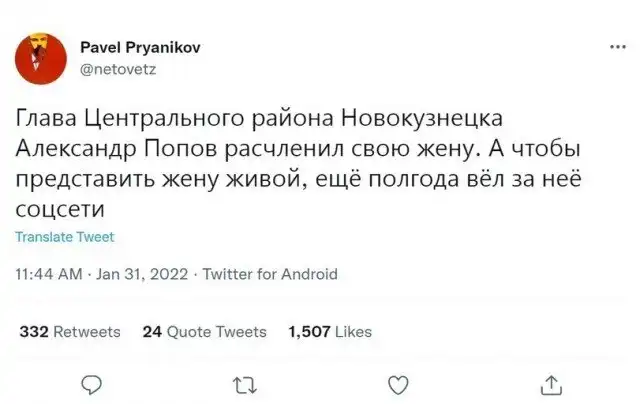Viewport: 640px width, 404px height.
Task: Like the tweet with the heart icon
Action: [397, 381]
